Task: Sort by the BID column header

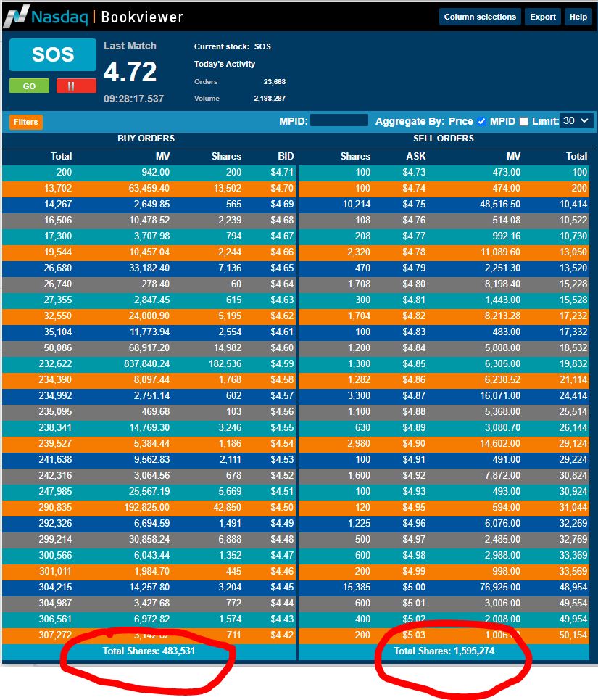Action: pyautogui.click(x=285, y=156)
